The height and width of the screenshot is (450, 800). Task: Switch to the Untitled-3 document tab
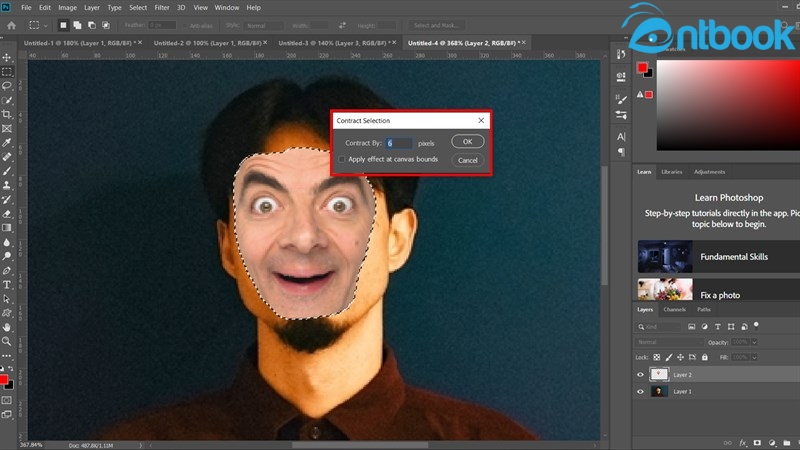click(x=335, y=43)
